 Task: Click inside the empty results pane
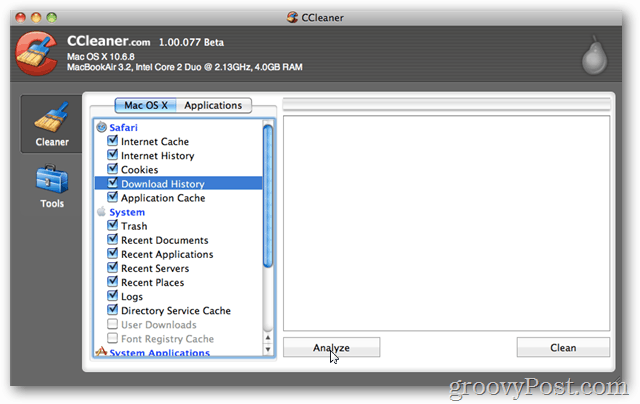tap(447, 223)
